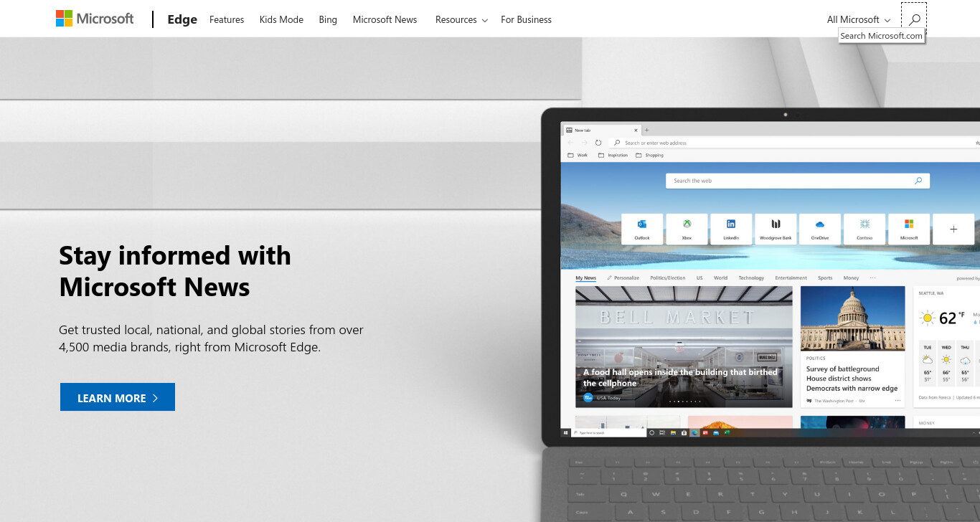Select the World feed tab
Image resolution: width=980 pixels, height=522 pixels.
720,278
